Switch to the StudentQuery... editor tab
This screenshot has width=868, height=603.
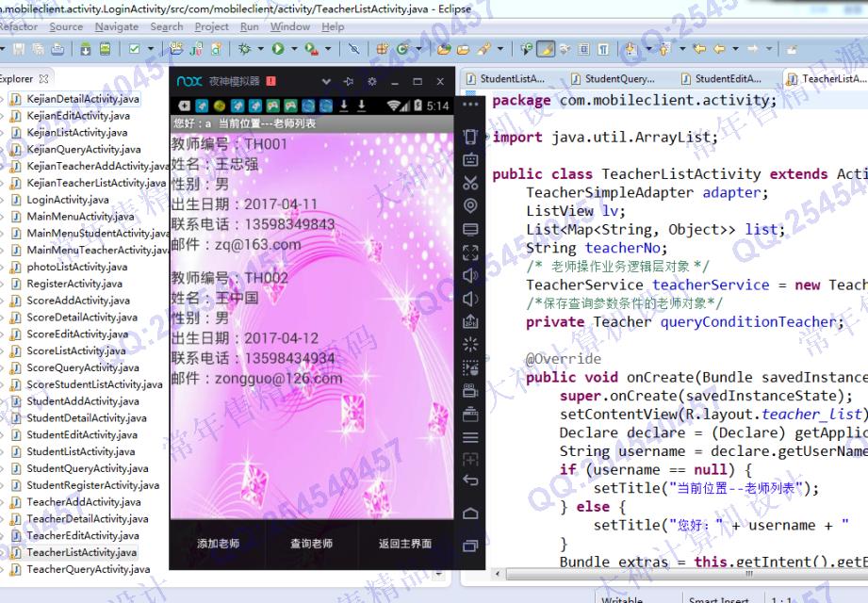(614, 79)
